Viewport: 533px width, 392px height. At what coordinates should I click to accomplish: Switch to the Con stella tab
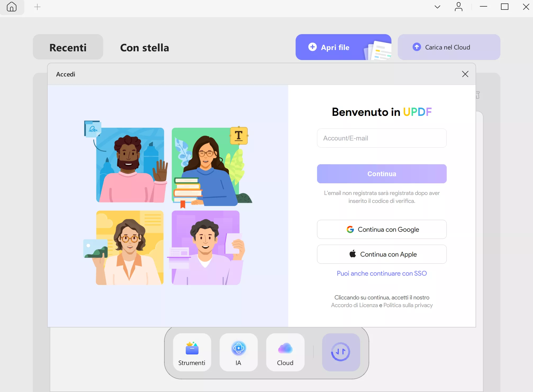click(144, 48)
